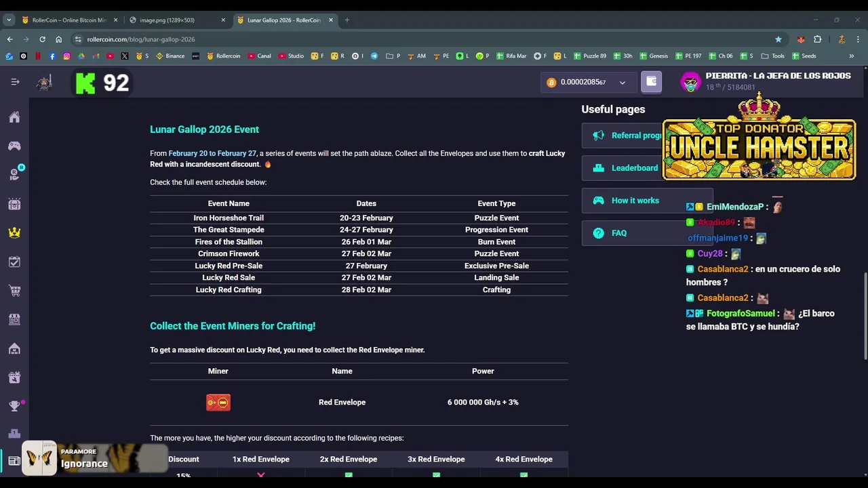
Task: Open the games controller icon in the sidebar
Action: click(14, 146)
